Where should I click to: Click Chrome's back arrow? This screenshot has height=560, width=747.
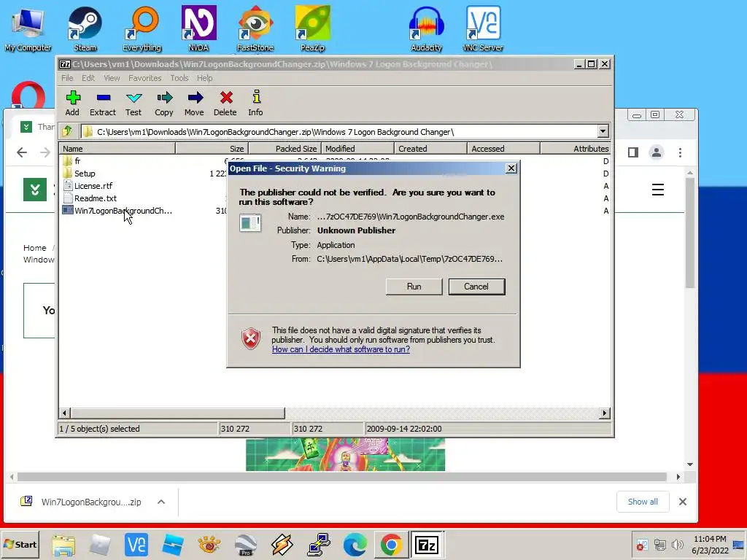click(22, 152)
